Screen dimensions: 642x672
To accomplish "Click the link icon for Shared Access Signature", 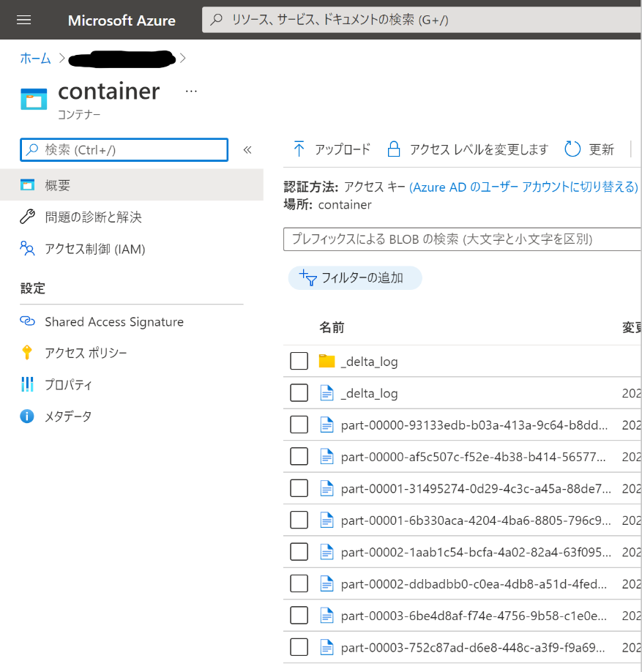I will (x=27, y=321).
